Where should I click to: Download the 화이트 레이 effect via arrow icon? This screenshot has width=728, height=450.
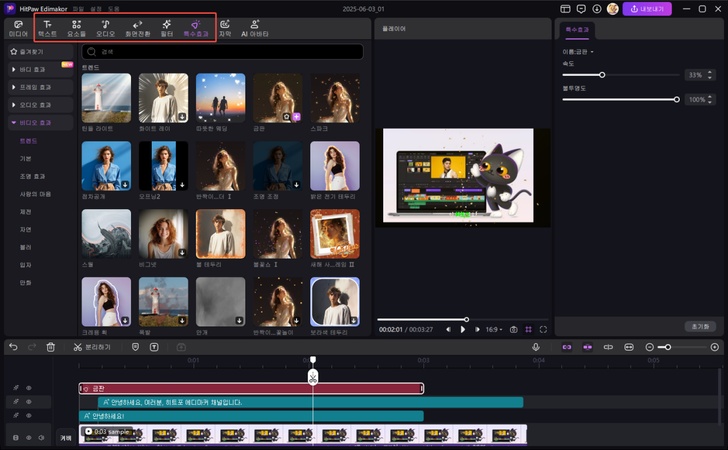coord(182,117)
